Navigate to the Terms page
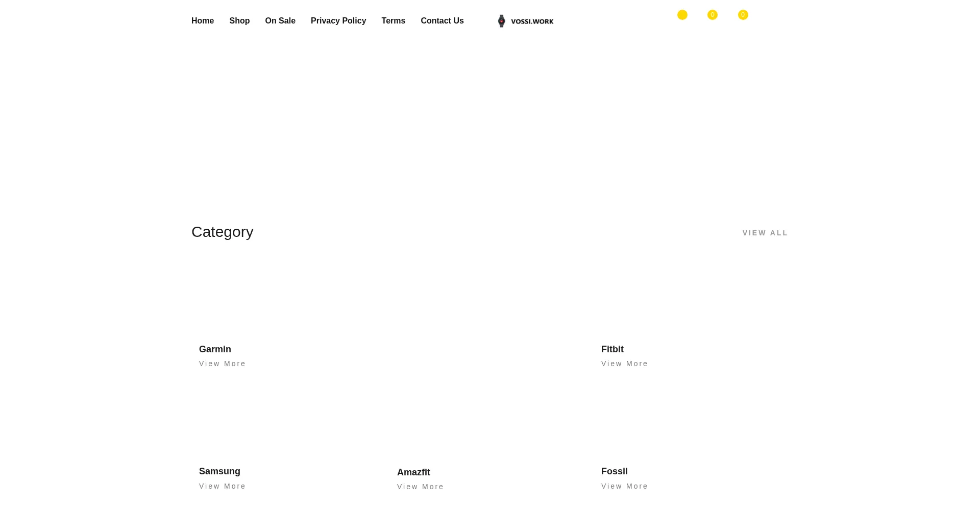980x507 pixels. (x=393, y=21)
